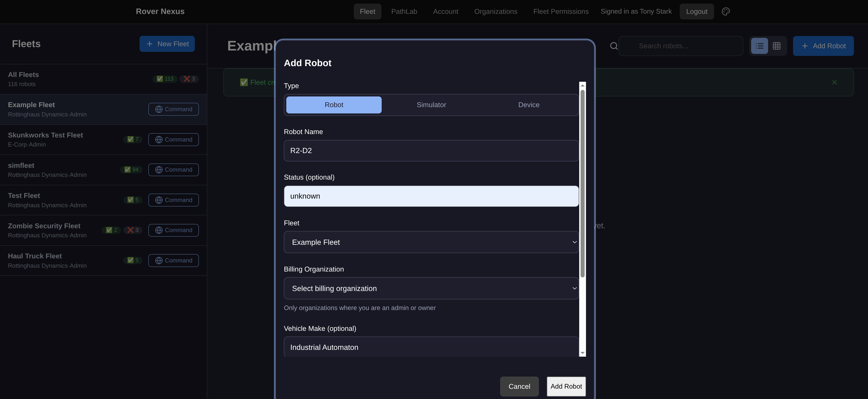Select Example Fleet in the sidebar

(103, 110)
